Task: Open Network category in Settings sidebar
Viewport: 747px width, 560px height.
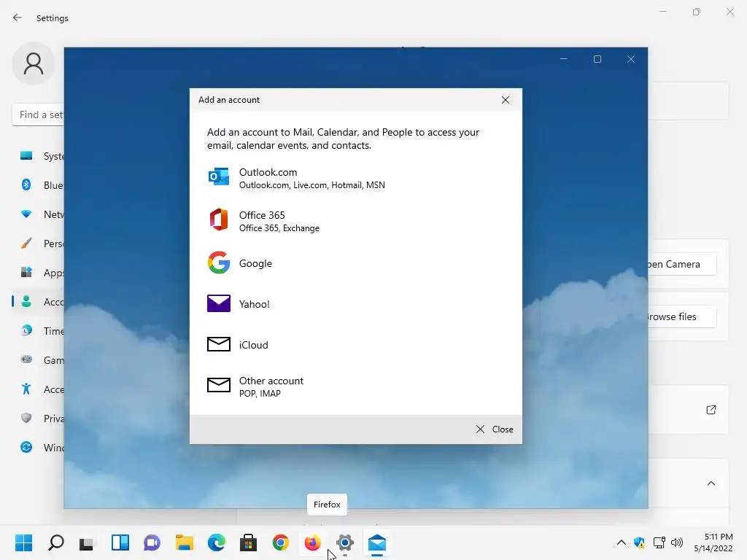Action: (38, 214)
